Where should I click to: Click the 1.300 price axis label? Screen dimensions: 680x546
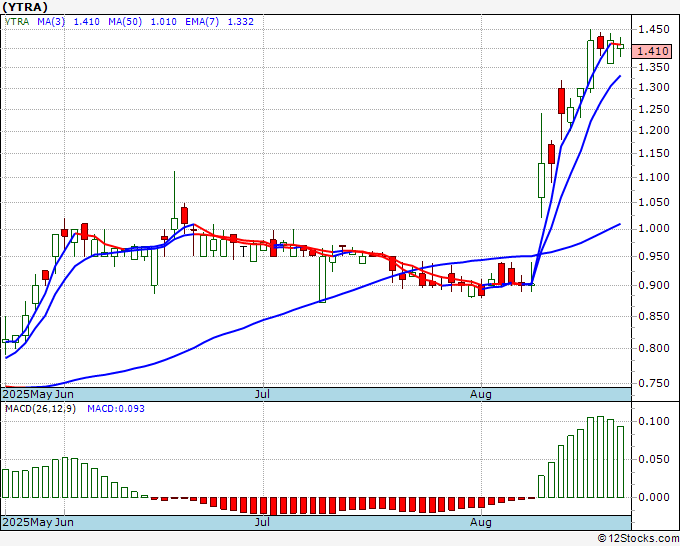tap(654, 88)
